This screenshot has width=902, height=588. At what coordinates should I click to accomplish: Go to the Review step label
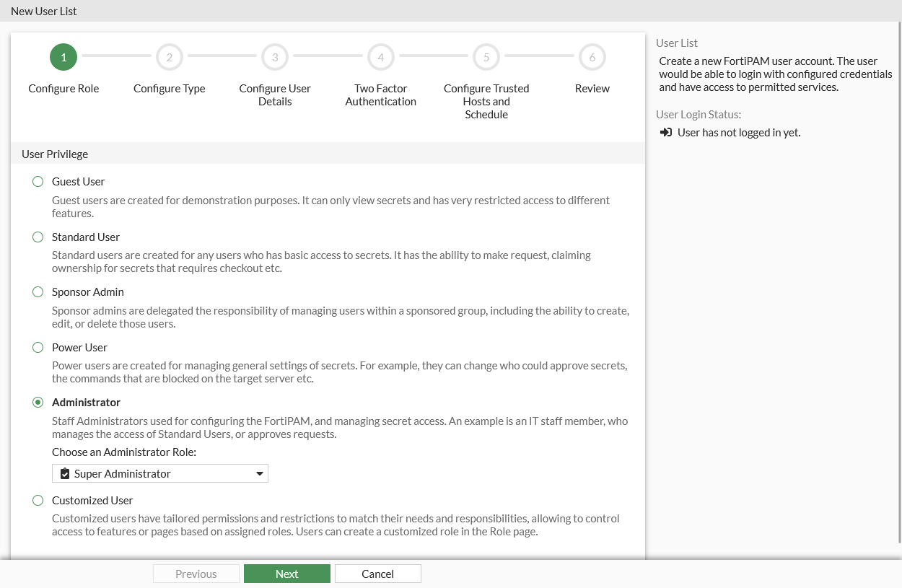(592, 88)
